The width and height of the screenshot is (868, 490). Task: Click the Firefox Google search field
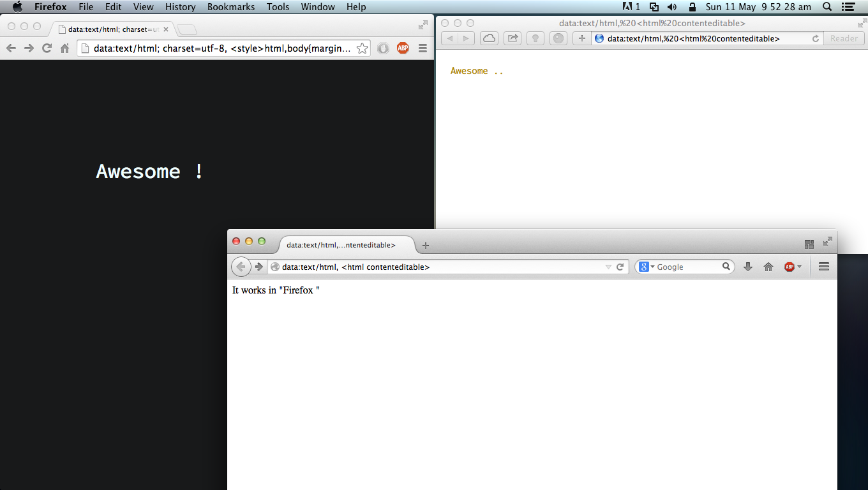click(x=688, y=267)
